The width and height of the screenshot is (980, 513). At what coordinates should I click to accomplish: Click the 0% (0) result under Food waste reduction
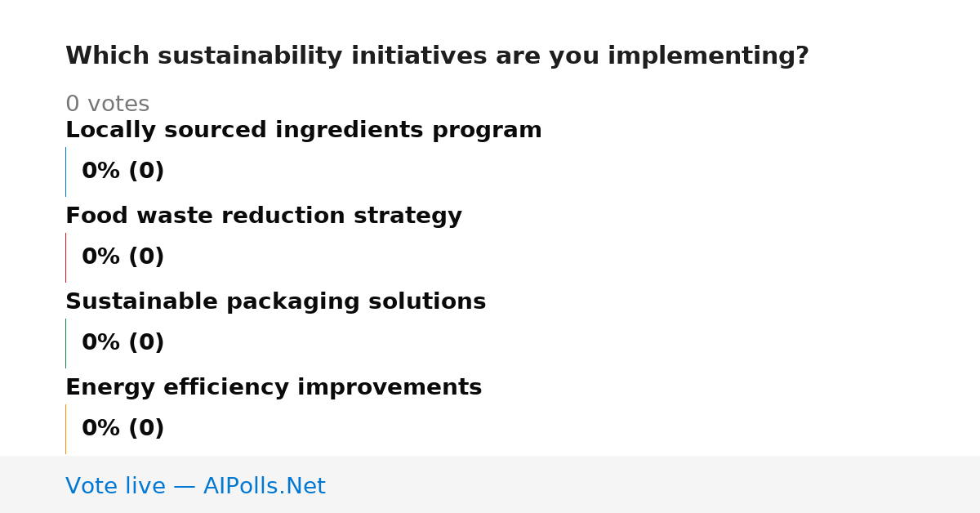pyautogui.click(x=123, y=257)
